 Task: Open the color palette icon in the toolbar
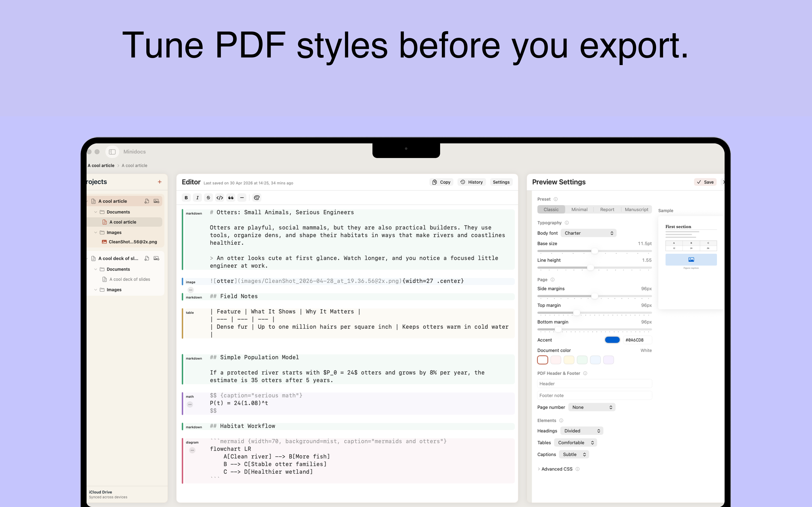point(256,197)
